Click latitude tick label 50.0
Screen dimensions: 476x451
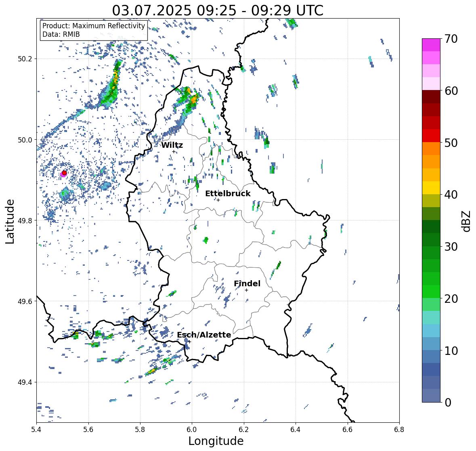point(25,140)
